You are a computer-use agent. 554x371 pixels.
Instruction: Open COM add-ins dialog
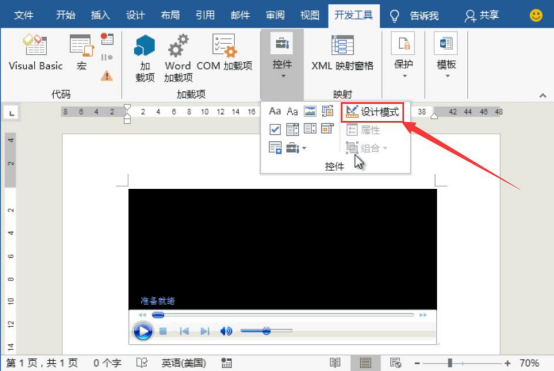click(x=224, y=52)
